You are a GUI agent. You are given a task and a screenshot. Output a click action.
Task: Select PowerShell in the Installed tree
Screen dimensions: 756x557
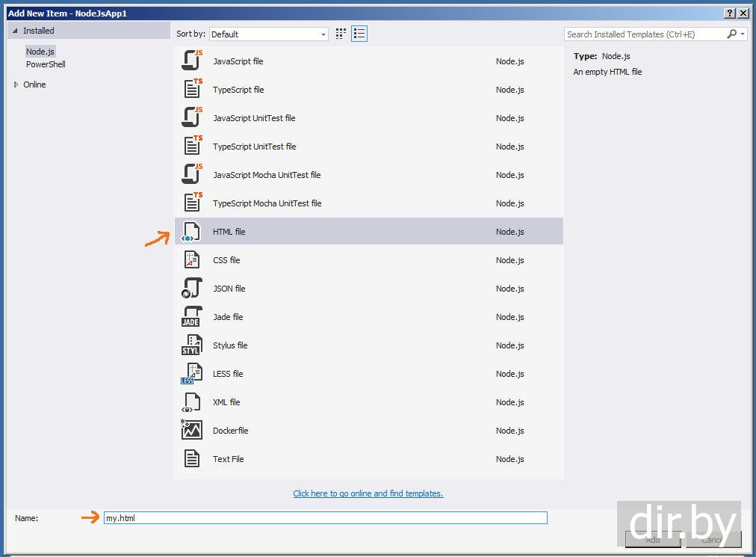(x=46, y=64)
